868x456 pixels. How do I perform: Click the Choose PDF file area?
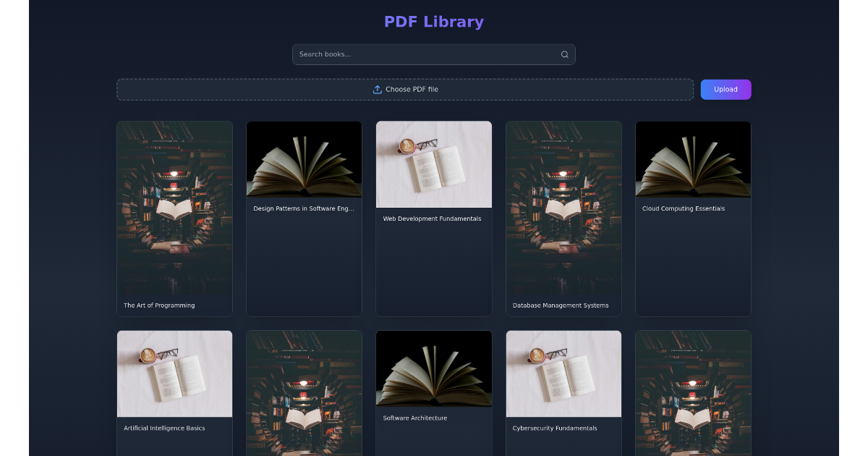405,90
